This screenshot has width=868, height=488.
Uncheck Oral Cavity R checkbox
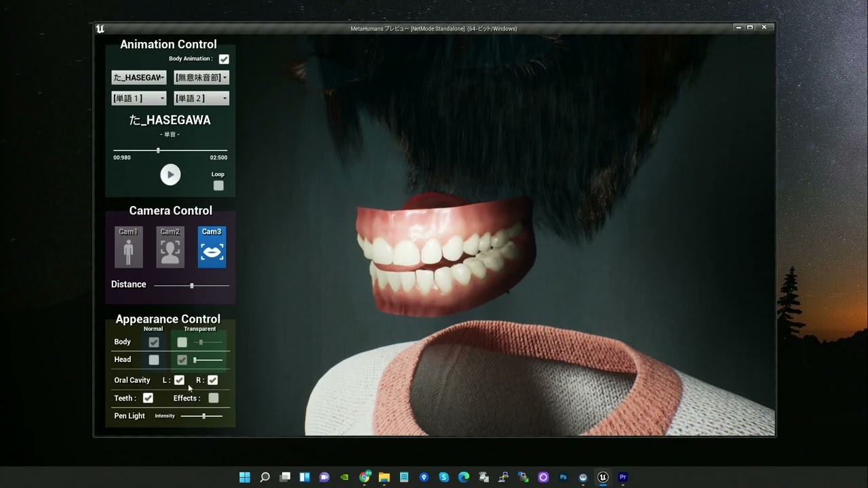tap(213, 380)
